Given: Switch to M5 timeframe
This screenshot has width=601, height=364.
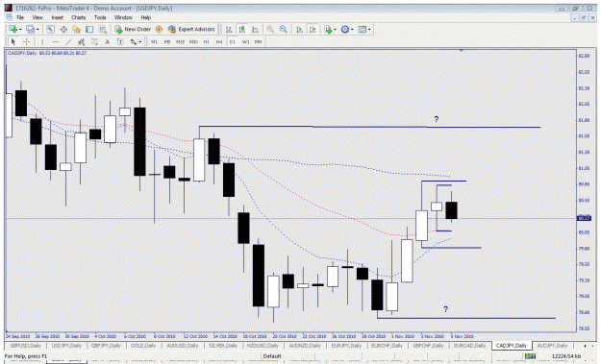Looking at the screenshot, I should [167, 41].
